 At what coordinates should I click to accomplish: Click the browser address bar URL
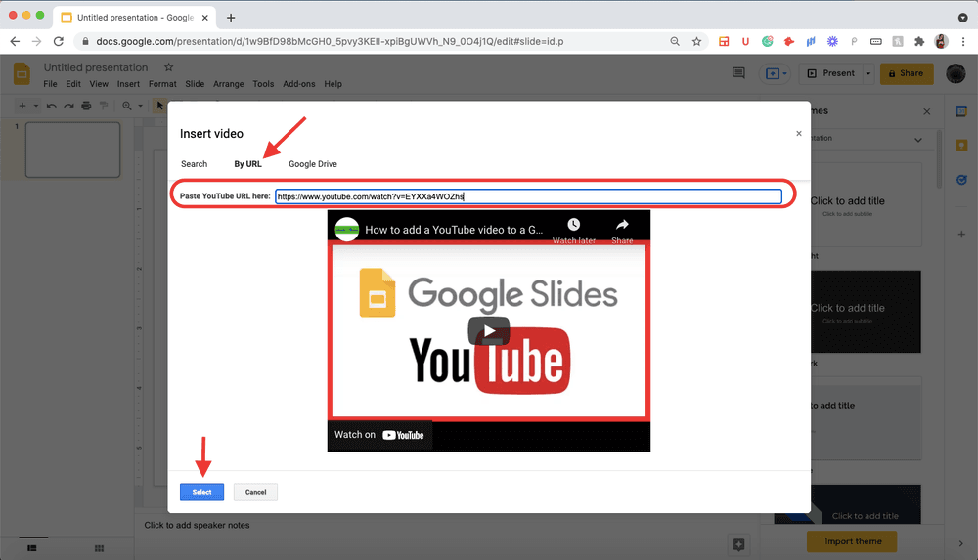[x=330, y=41]
